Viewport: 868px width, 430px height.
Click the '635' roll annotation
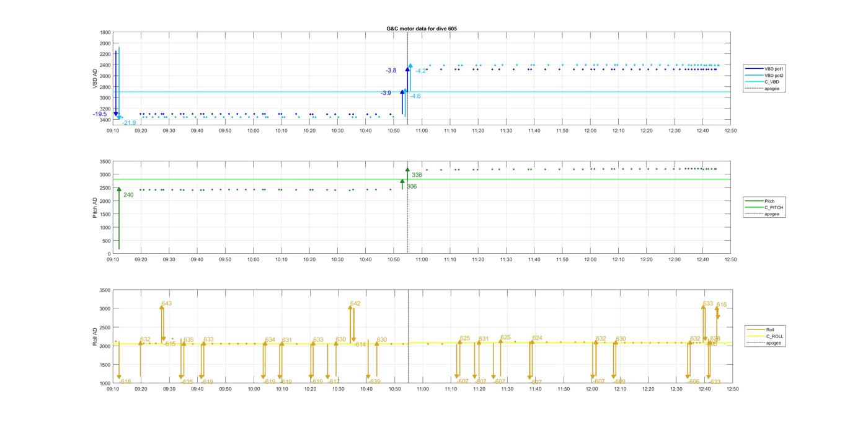pos(188,340)
